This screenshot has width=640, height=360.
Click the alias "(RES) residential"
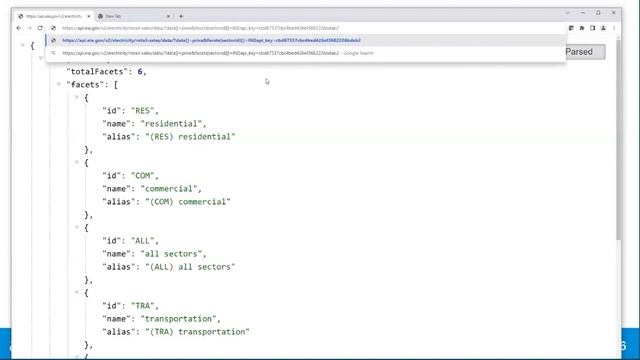click(190, 137)
